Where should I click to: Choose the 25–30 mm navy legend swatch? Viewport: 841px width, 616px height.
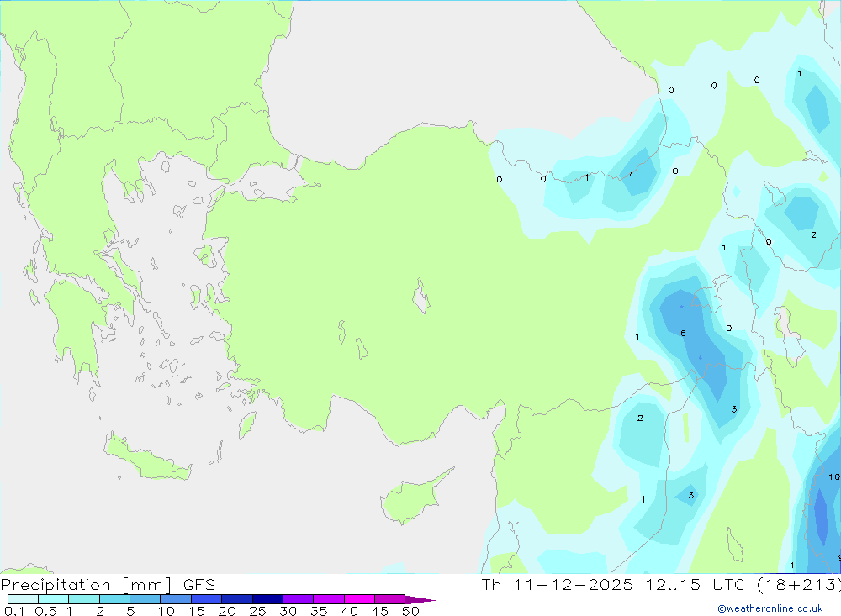coord(267,599)
